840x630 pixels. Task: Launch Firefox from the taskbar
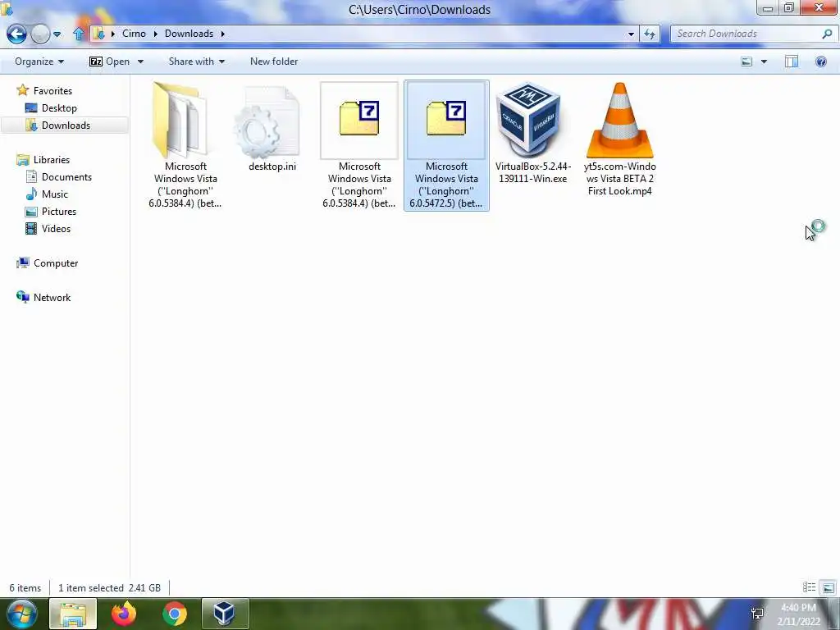pyautogui.click(x=124, y=614)
